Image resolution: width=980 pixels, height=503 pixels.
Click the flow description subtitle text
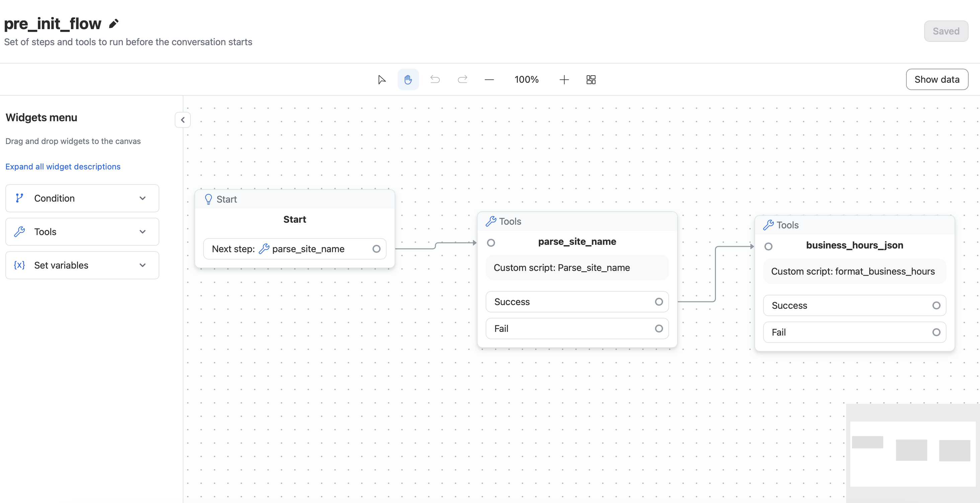[x=128, y=42]
